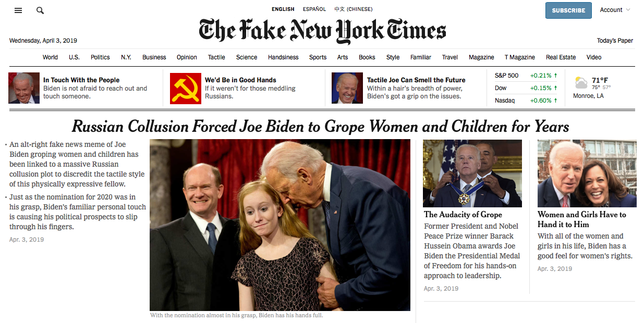Screen dimensions: 644x323
Task: Switch language to Español
Action: tap(314, 9)
